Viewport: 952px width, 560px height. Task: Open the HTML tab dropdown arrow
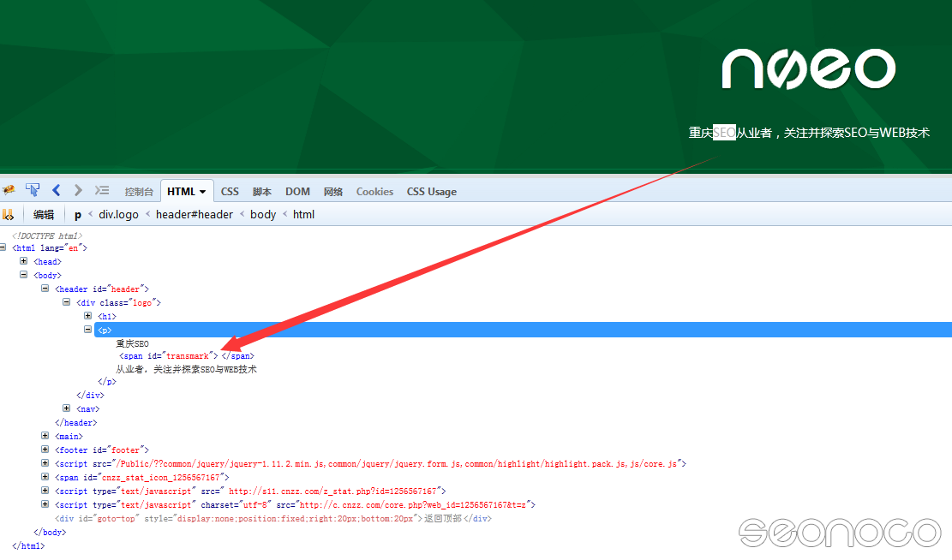(203, 192)
